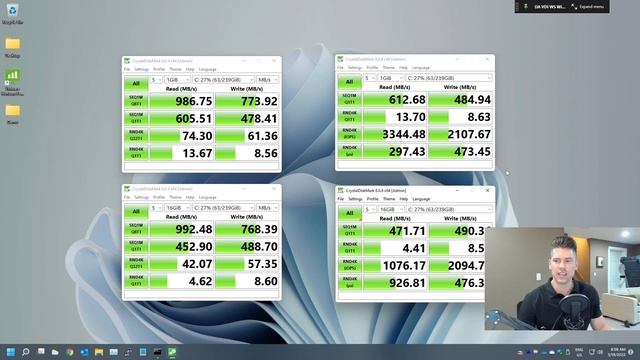Run All tests in the 471.71 window
The height and width of the screenshot is (360, 640).
(x=350, y=213)
